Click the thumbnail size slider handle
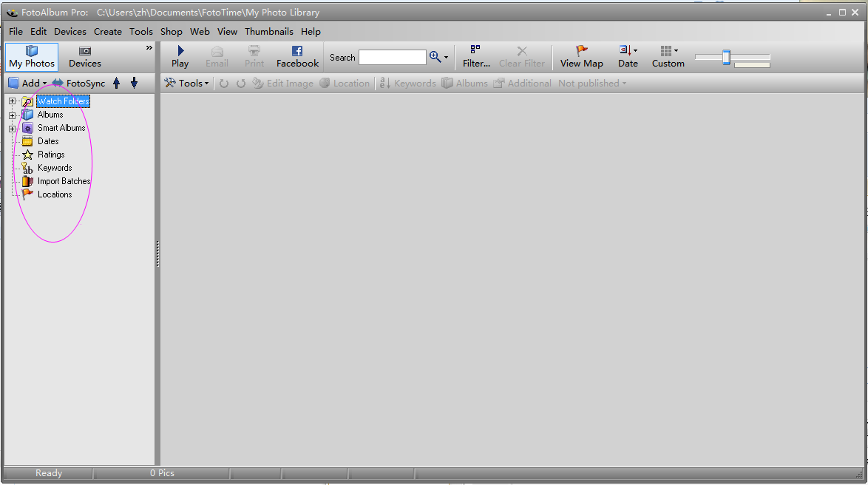The width and height of the screenshot is (868, 485). (726, 57)
